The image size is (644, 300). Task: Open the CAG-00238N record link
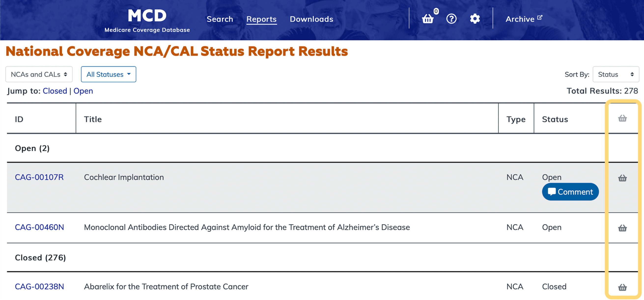tap(39, 286)
